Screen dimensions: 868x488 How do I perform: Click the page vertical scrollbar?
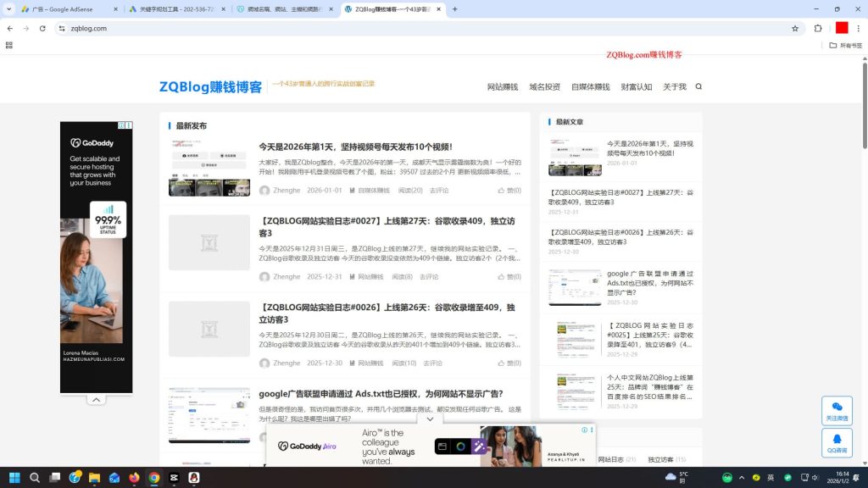(865, 105)
